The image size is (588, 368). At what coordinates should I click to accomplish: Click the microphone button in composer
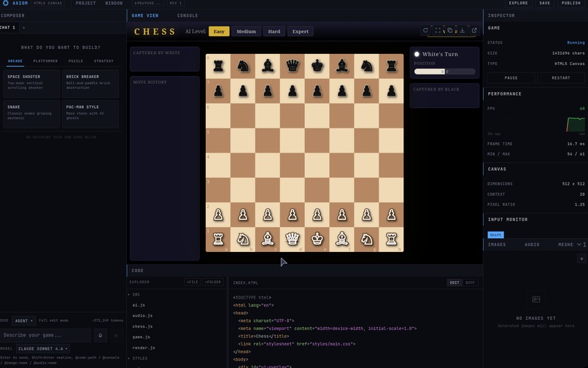pos(100,335)
